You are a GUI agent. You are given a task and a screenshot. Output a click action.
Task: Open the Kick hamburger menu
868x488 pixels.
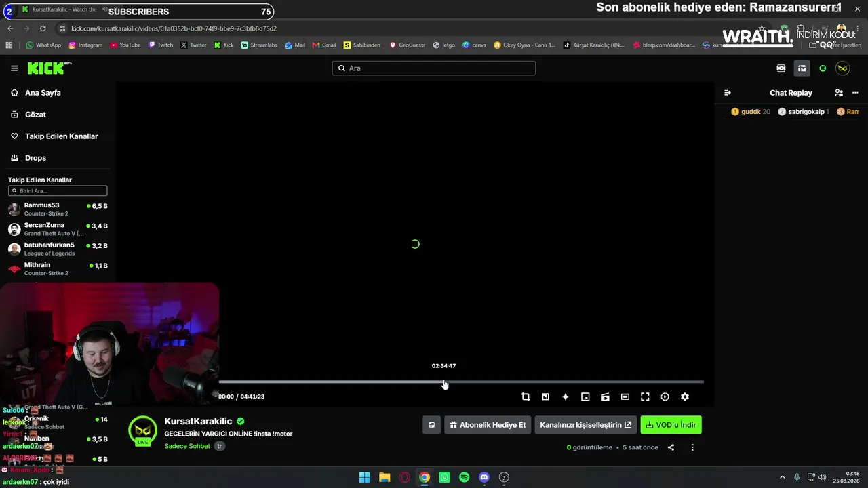(x=14, y=68)
